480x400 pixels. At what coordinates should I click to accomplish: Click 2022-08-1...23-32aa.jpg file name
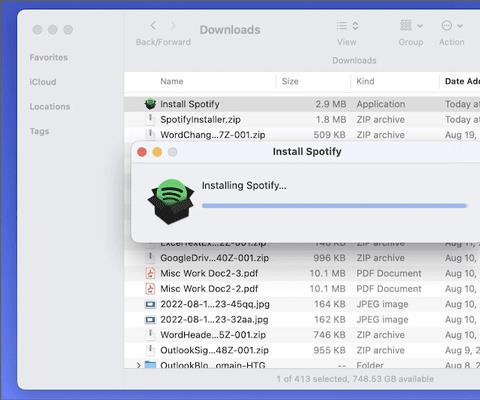point(214,319)
